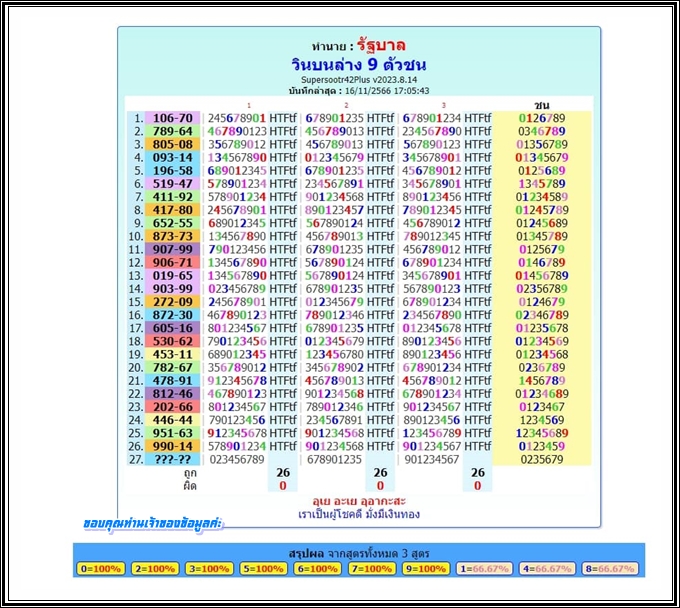Screen dimensions: 680x608
Task: Click the อุเย อะเย อุอากะสะ text
Action: (359, 501)
